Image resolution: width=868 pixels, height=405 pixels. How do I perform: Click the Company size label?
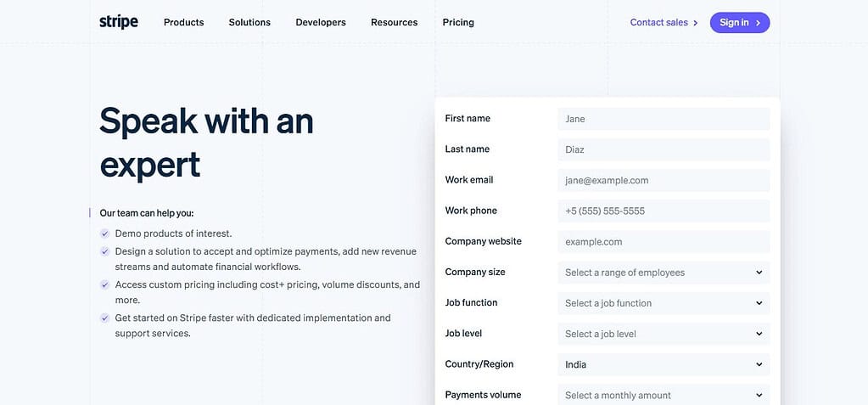475,272
